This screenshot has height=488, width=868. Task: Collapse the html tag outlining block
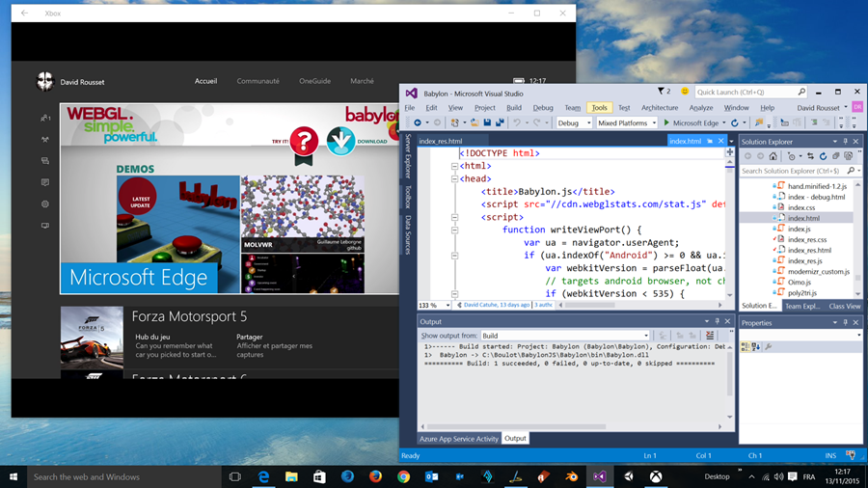pyautogui.click(x=453, y=166)
